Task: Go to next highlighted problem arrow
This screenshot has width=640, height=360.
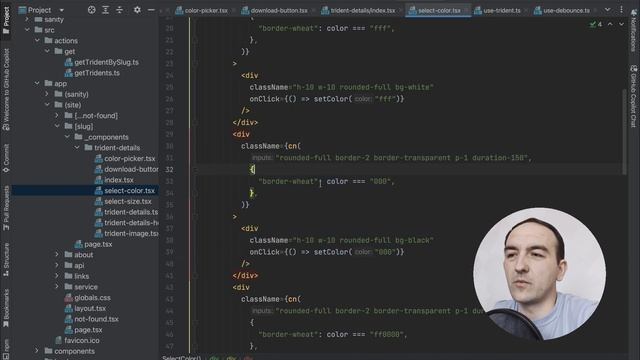Action: (x=621, y=24)
